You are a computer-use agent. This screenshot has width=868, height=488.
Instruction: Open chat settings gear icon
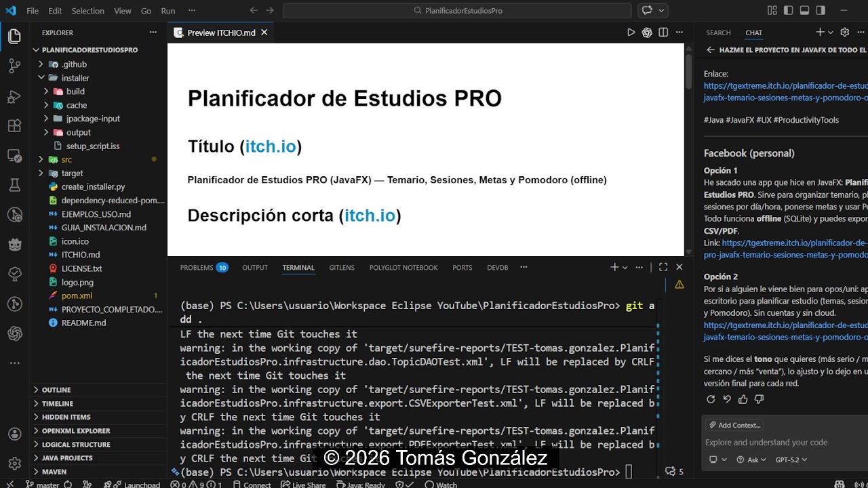point(844,32)
